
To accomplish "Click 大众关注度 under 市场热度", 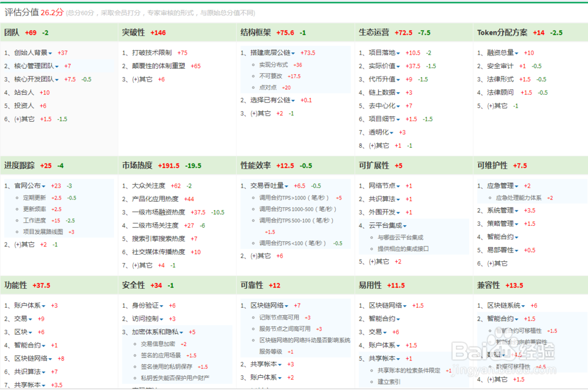I will point(149,186).
